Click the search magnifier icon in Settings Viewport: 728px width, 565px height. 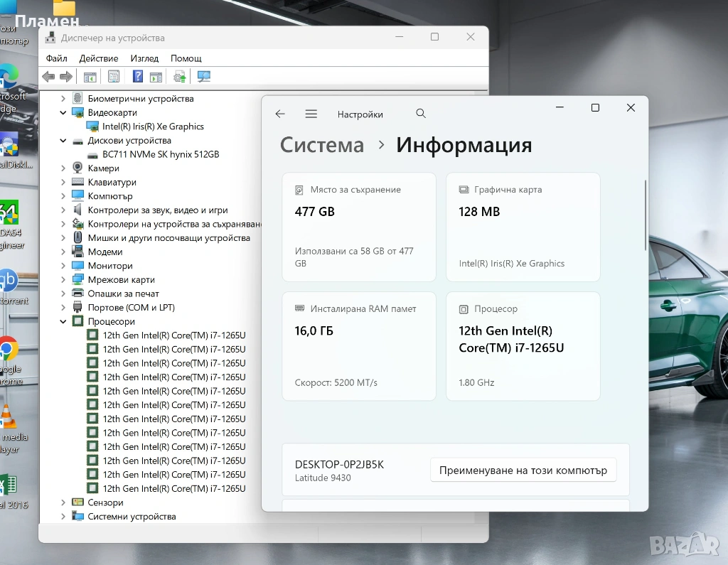pyautogui.click(x=421, y=114)
